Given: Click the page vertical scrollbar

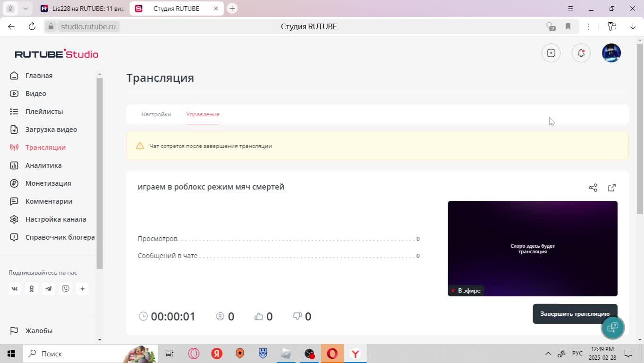Looking at the screenshot, I should [640, 129].
